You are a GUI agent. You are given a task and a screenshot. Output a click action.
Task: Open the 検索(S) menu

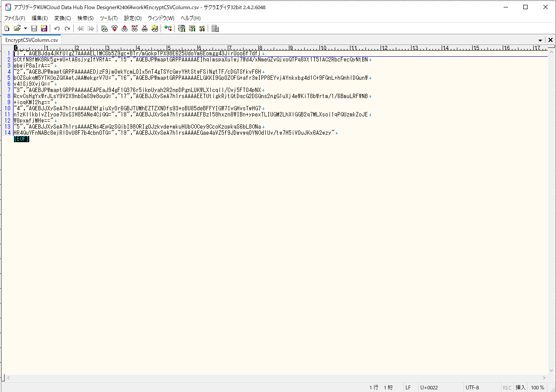85,18
